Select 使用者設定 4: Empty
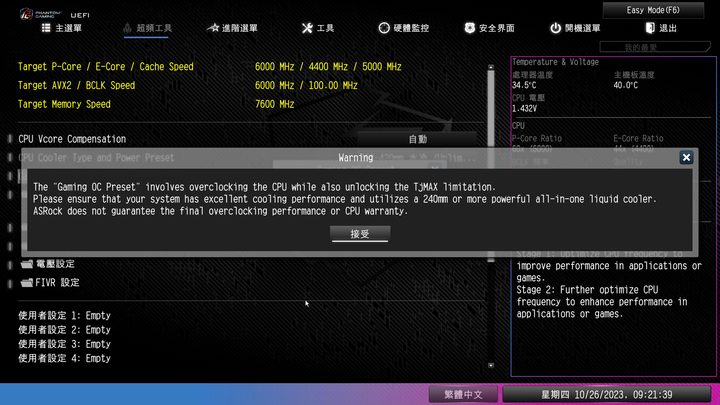Screen dimensions: 720x405 (64, 359)
